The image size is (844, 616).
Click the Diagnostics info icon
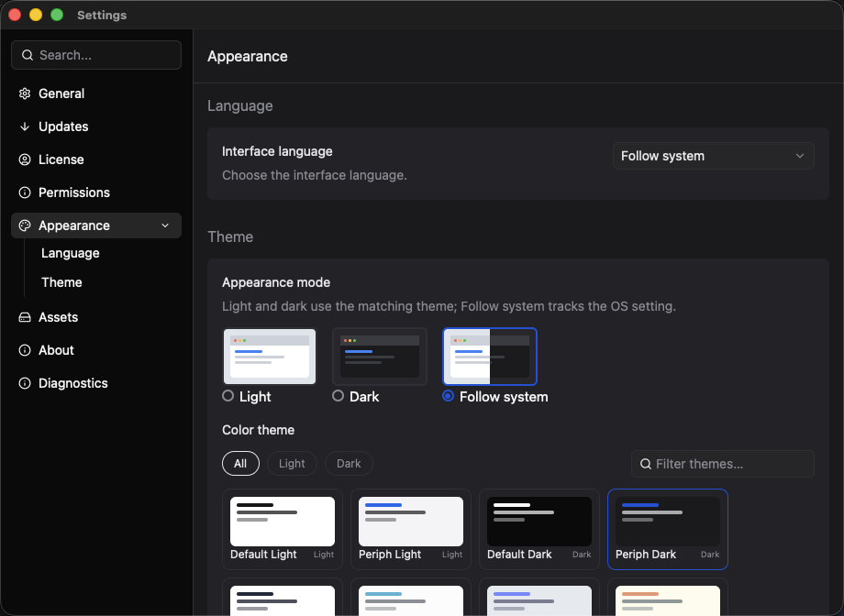coord(25,383)
